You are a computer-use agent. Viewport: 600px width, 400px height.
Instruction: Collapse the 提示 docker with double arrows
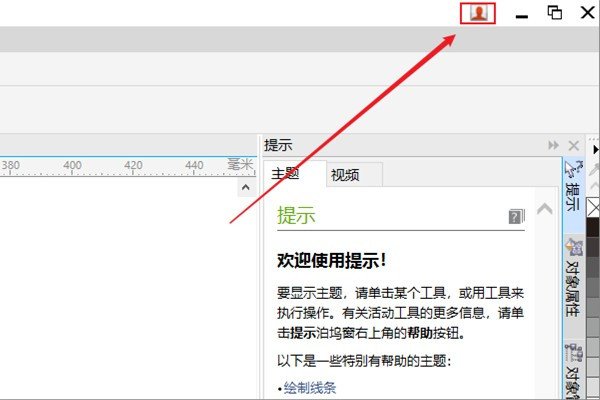pos(553,145)
